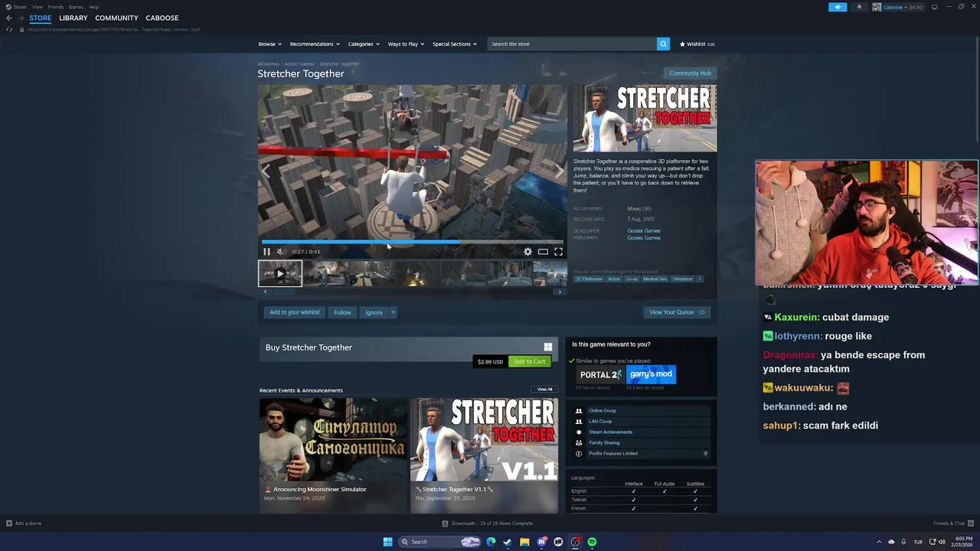Screen dimensions: 980x551
Task: Open trailer settings gear
Action: click(x=528, y=252)
